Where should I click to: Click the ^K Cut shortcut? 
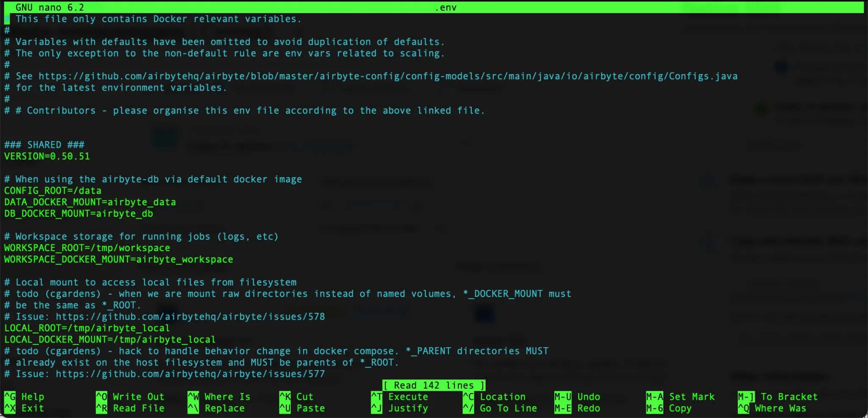click(x=297, y=397)
